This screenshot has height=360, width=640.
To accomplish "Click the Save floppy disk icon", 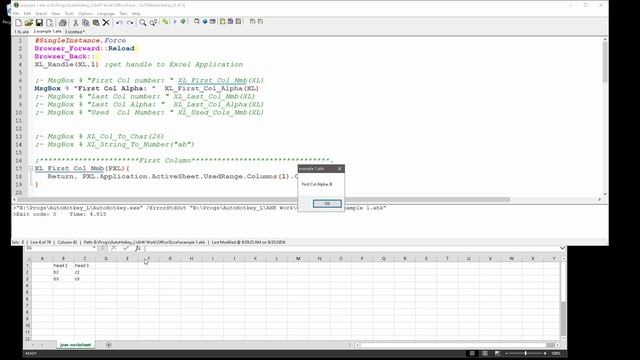I will point(39,22).
